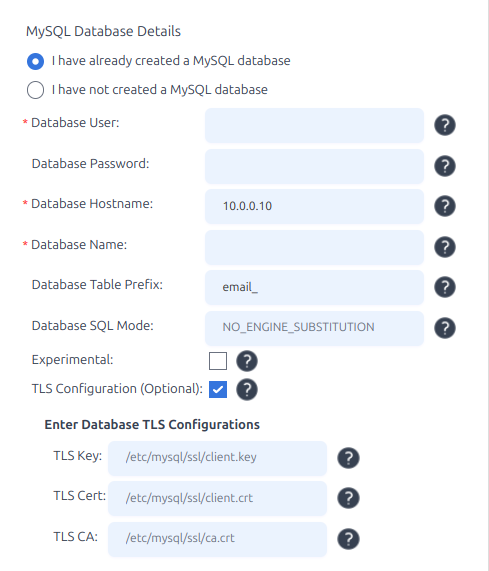The height and width of the screenshot is (571, 489).
Task: Show help for Experimental option
Action: click(247, 361)
